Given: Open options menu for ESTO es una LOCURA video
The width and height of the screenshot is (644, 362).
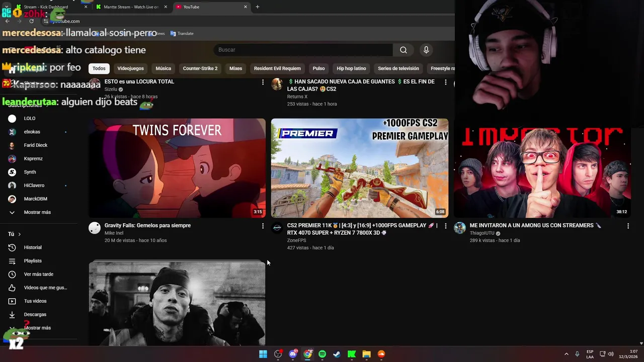Looking at the screenshot, I should point(263,82).
